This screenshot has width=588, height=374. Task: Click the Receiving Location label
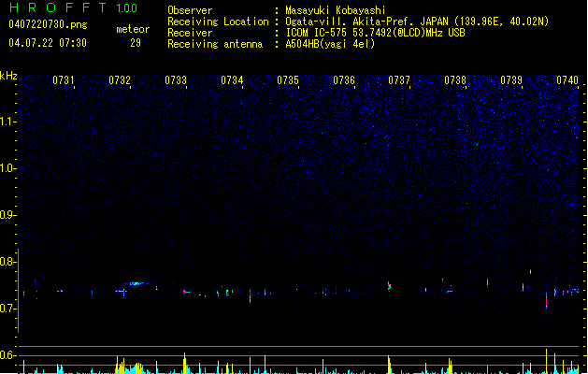(218, 22)
